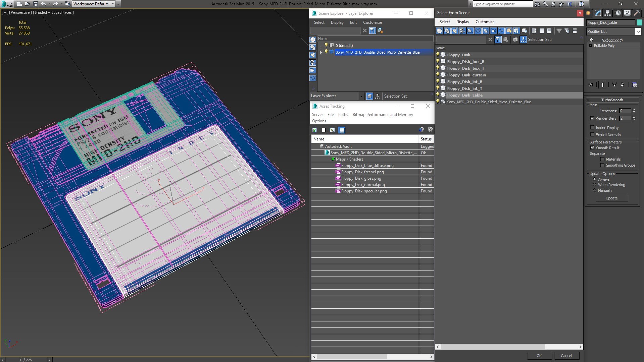Viewport: 644px width, 362px height.
Task: Redo the last scene operation
Action: [55, 4]
